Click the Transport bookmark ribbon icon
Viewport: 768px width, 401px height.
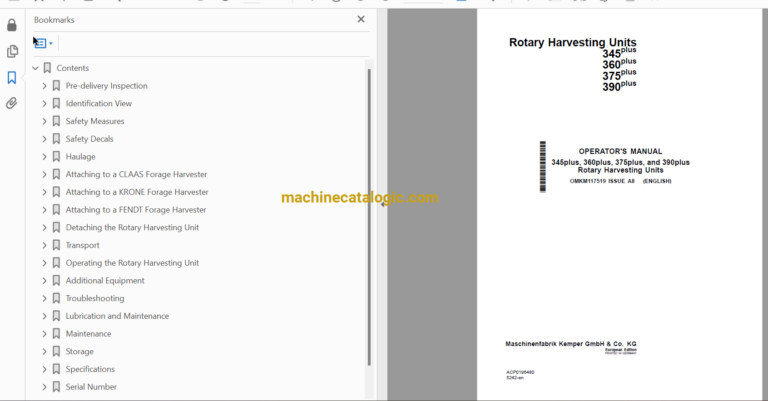pyautogui.click(x=56, y=245)
